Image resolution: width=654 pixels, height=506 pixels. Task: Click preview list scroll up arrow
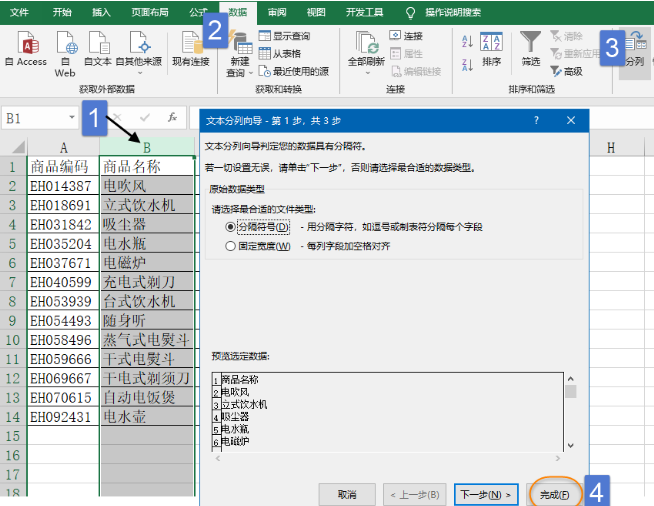click(x=571, y=379)
